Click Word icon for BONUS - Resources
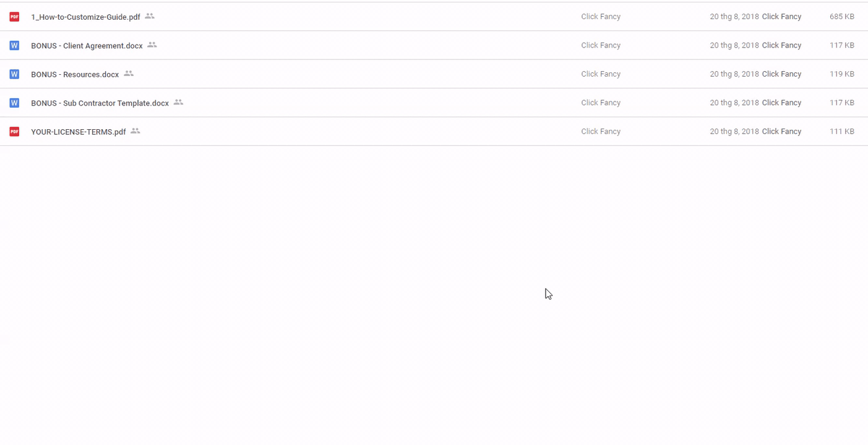 (x=14, y=74)
